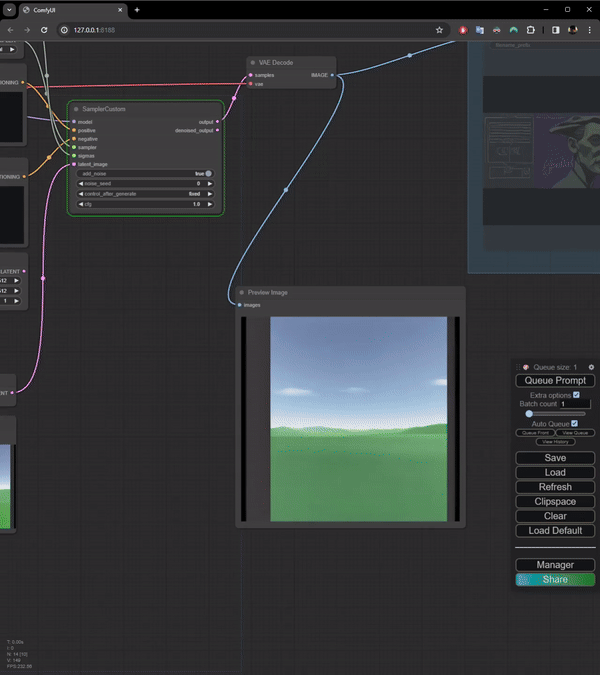Screen dimensions: 600x675
Task: Click the sigmas input socket on SamplerCustom
Action: 74,155
